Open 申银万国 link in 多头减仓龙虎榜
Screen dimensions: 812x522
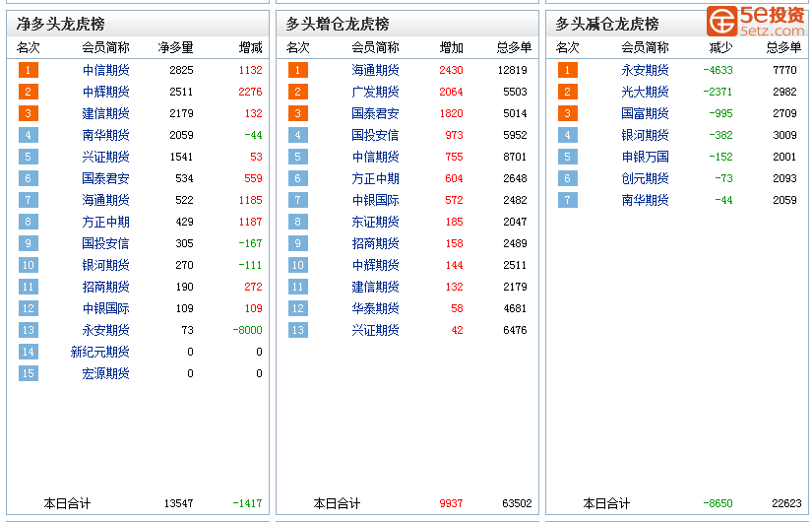tap(646, 157)
